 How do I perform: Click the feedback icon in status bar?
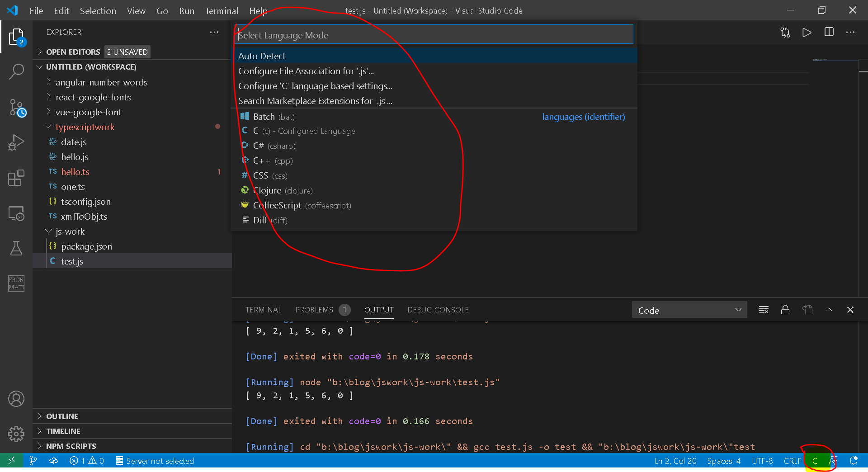833,461
